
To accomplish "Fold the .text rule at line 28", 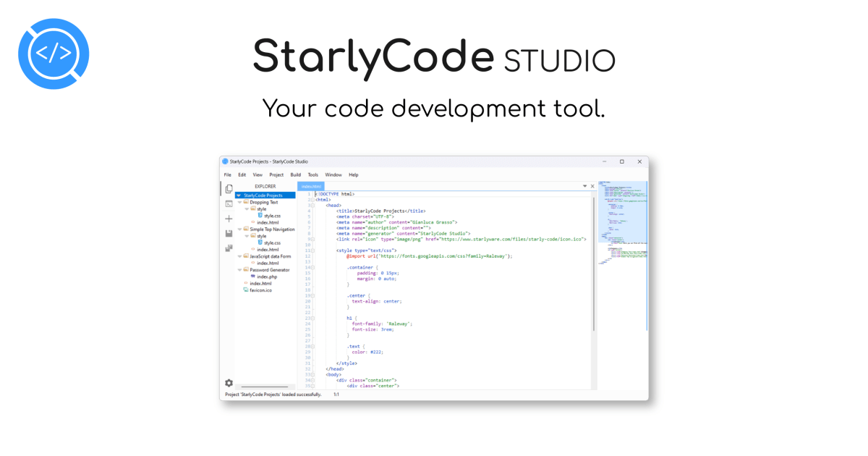I will tap(312, 346).
